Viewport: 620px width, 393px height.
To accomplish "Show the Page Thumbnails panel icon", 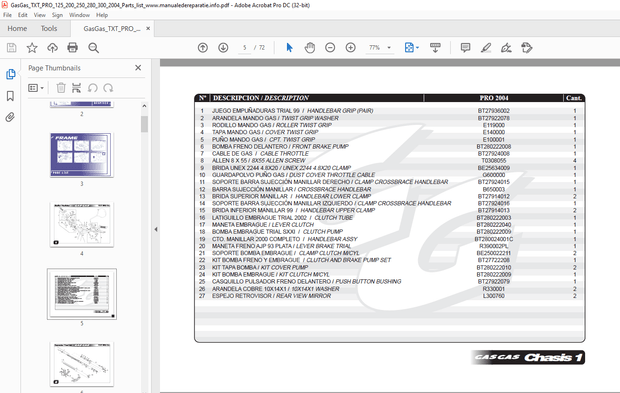I will click(11, 74).
